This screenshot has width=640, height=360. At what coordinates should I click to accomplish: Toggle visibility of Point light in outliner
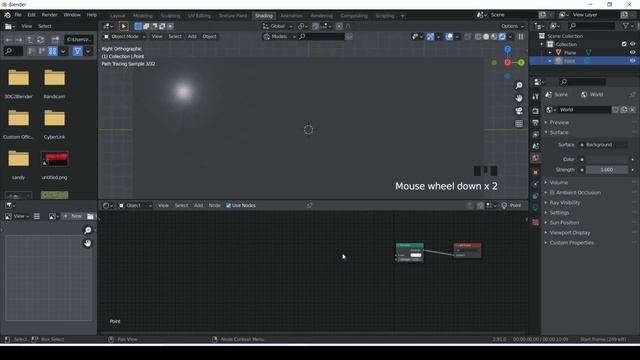tap(632, 61)
